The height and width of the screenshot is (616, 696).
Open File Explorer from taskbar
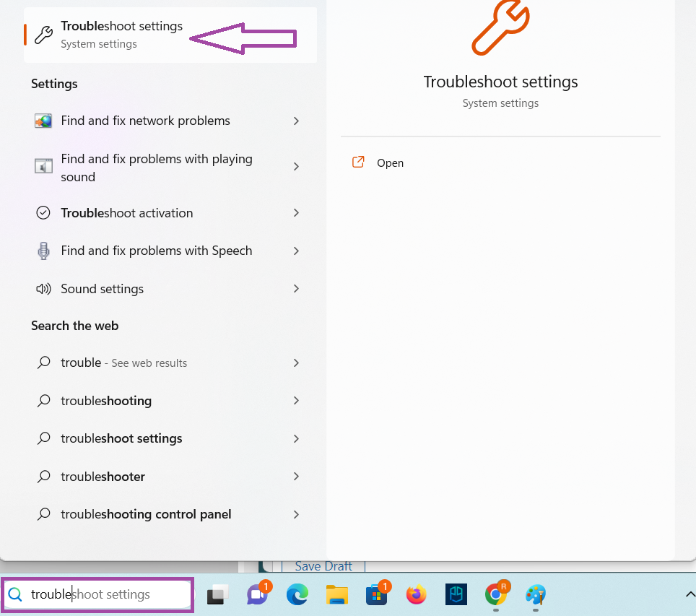[x=337, y=594]
